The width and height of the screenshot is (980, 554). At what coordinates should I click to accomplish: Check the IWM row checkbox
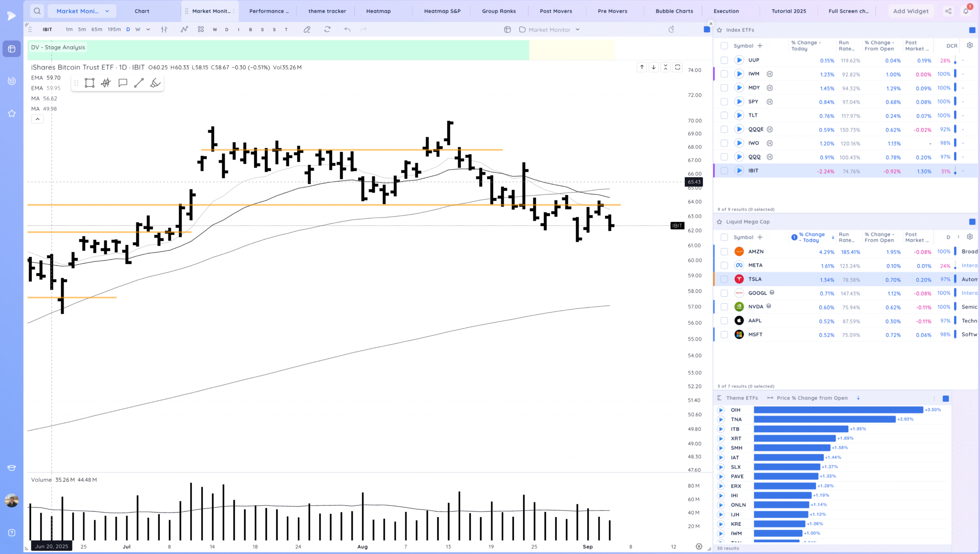pos(724,74)
